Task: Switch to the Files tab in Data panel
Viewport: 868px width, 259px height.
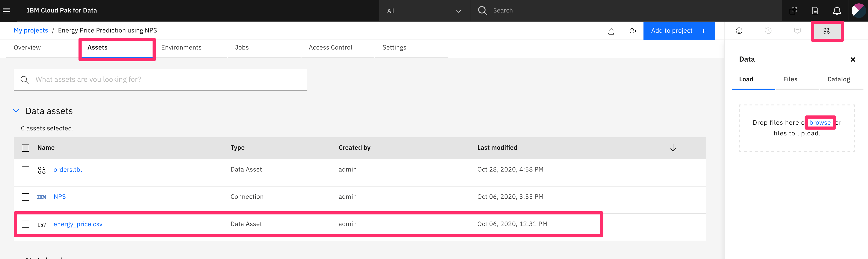Action: (x=790, y=79)
